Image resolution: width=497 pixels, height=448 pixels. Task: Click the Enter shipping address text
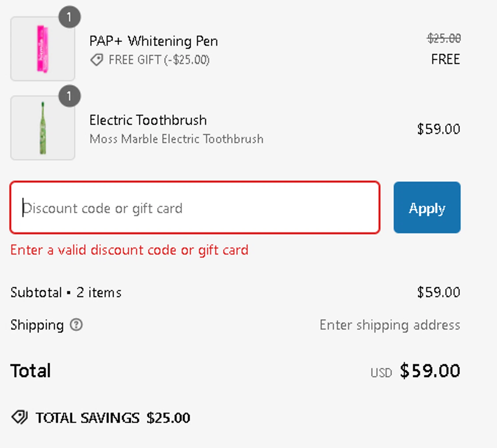point(390,325)
